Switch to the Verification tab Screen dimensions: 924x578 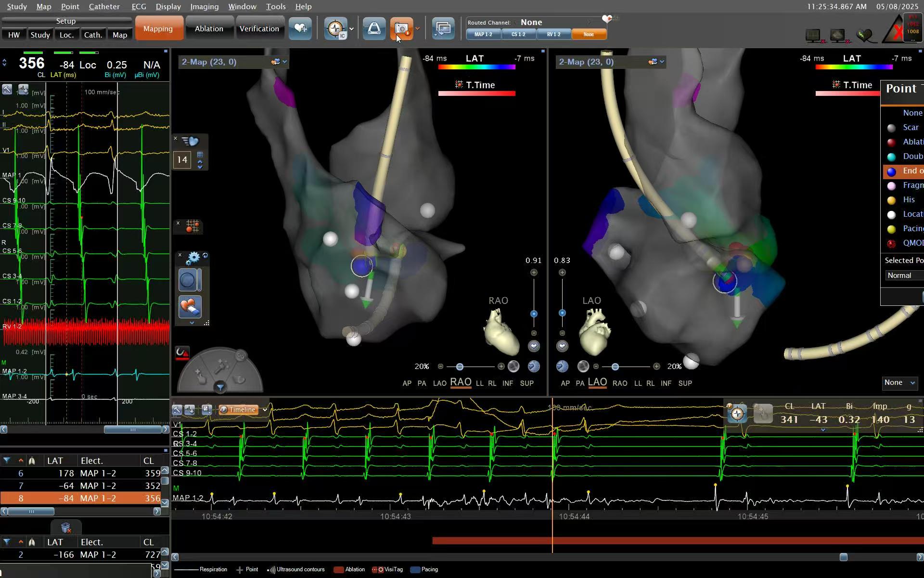pyautogui.click(x=259, y=28)
